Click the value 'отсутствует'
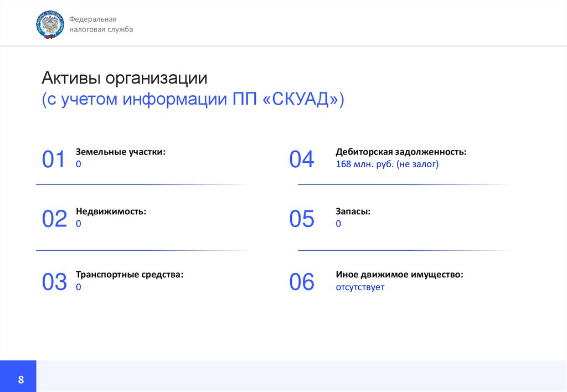Viewport: 567px width, 392px height. coord(360,287)
